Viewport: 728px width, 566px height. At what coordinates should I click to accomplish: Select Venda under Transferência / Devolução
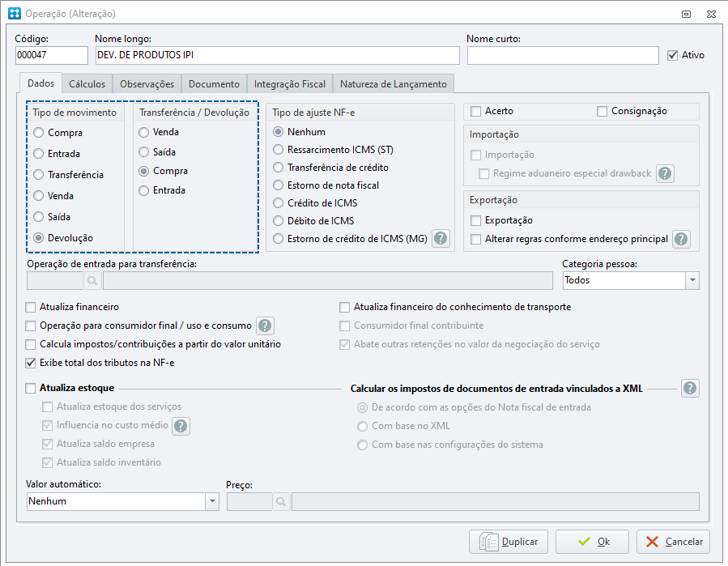tap(144, 132)
